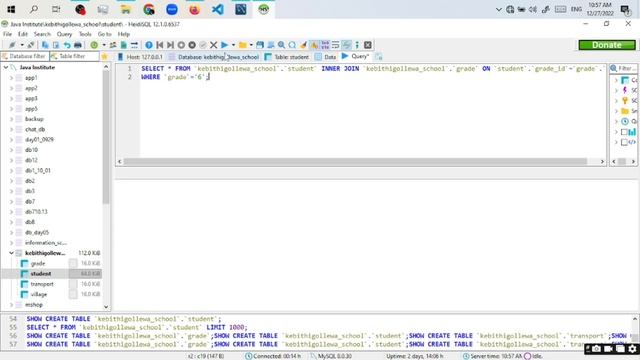640x360 pixels.
Task: Expand the chat_db database node
Action: (11, 129)
